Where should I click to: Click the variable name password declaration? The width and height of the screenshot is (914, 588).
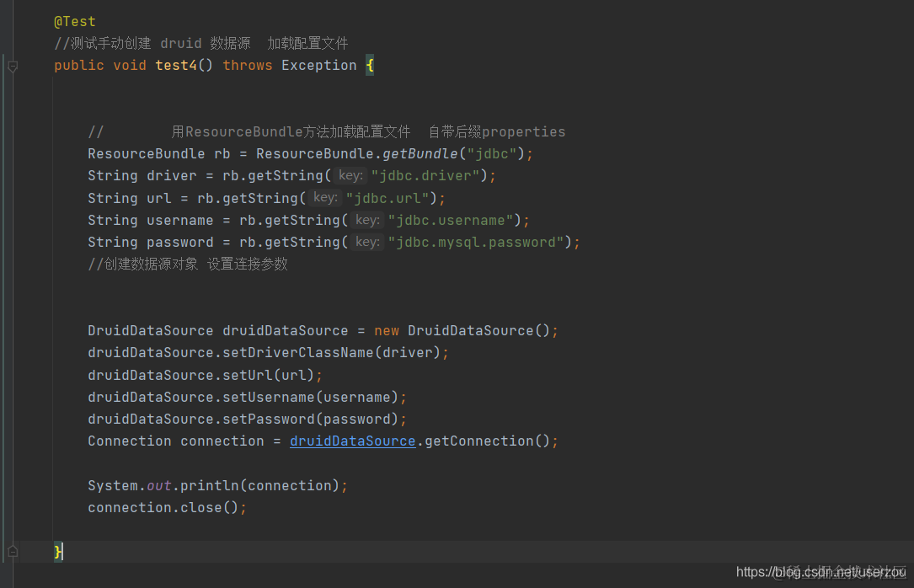pos(180,243)
